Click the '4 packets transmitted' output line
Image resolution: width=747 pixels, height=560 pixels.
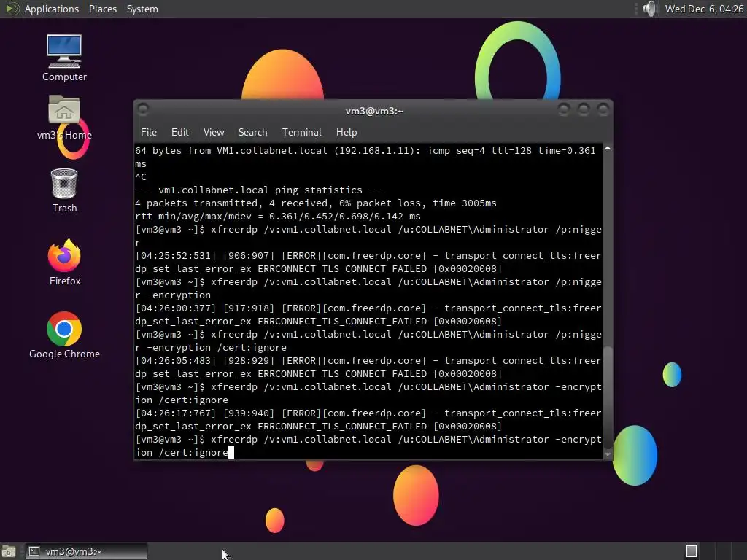pyautogui.click(x=315, y=203)
